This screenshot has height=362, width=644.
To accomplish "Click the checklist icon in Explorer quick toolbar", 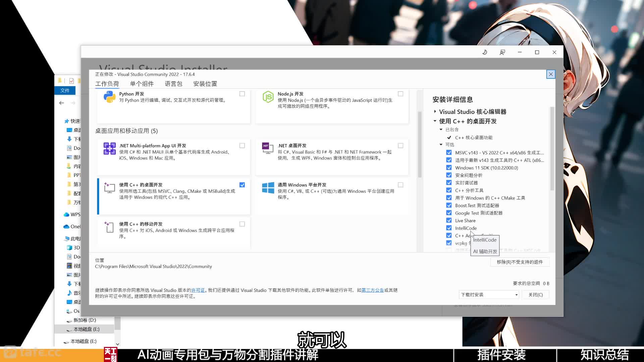I will [x=71, y=81].
